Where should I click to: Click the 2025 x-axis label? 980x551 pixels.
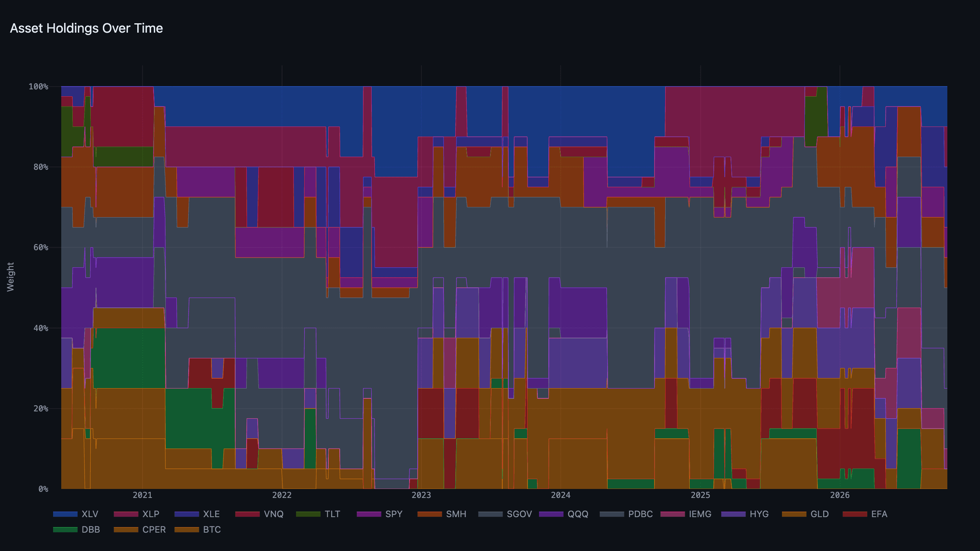tap(701, 495)
